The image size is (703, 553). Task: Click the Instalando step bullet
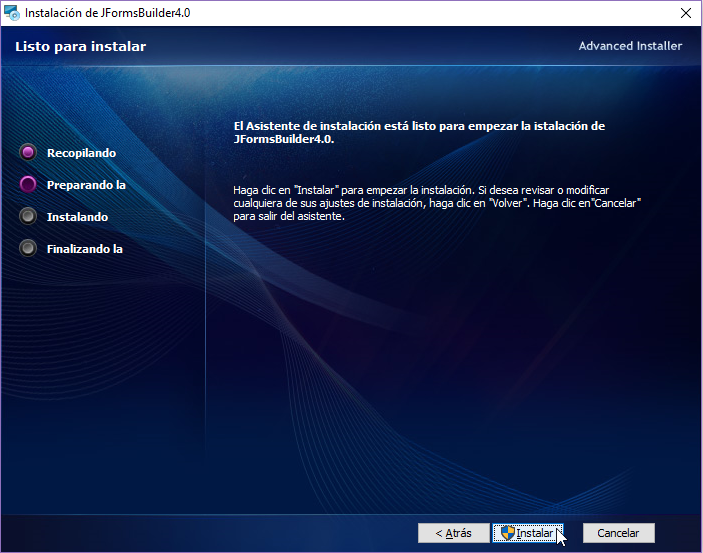28,216
